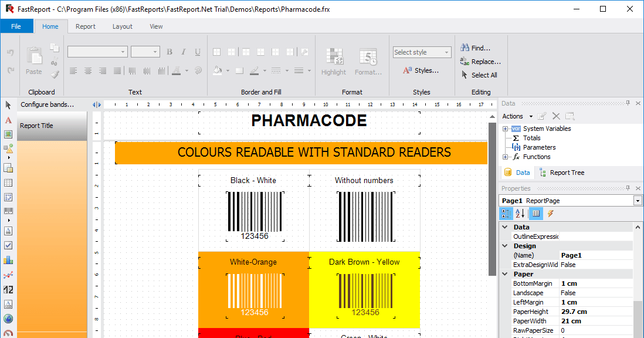Expand Functions tree node
The height and width of the screenshot is (338, 644).
pyautogui.click(x=505, y=157)
